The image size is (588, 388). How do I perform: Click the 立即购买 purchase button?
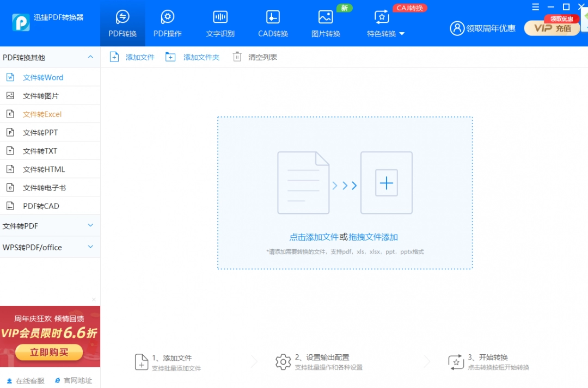point(48,352)
